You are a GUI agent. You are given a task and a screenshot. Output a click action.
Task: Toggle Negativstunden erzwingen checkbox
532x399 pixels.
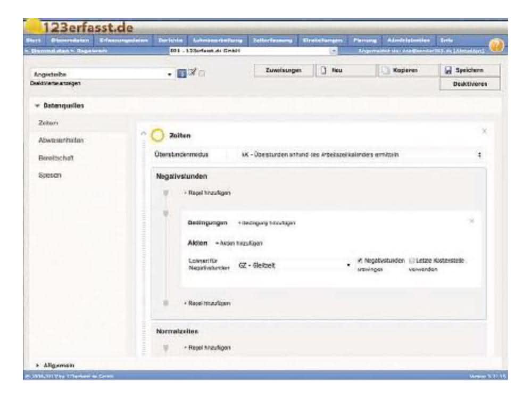tap(360, 261)
